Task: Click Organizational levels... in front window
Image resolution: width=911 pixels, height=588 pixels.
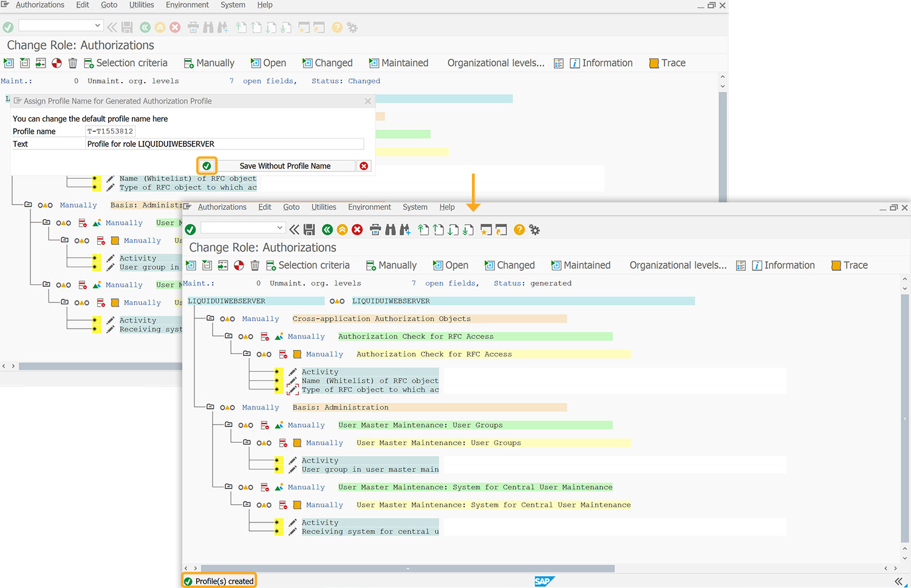Action: tap(678, 265)
